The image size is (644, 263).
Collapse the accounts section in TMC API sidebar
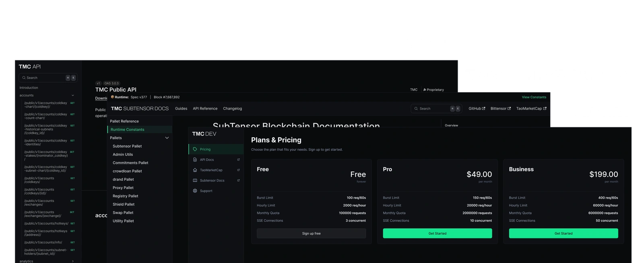click(73, 95)
